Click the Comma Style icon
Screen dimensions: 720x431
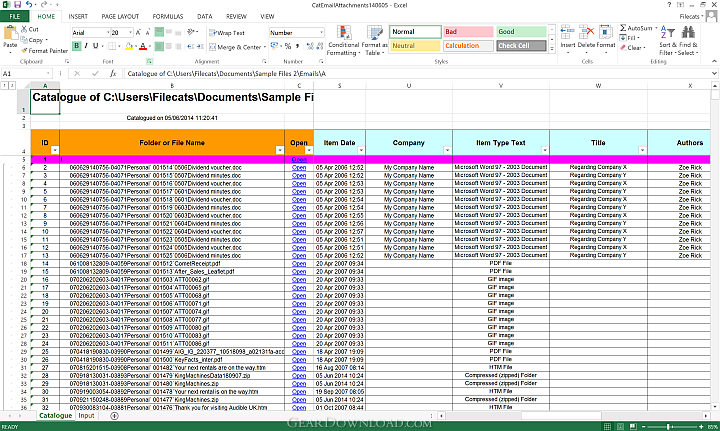298,46
